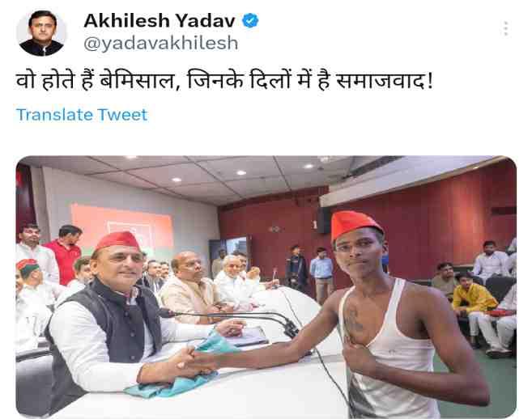Image resolution: width=532 pixels, height=419 pixels.
Task: Click the man in yellow shirt in photo
Action: click(472, 299)
